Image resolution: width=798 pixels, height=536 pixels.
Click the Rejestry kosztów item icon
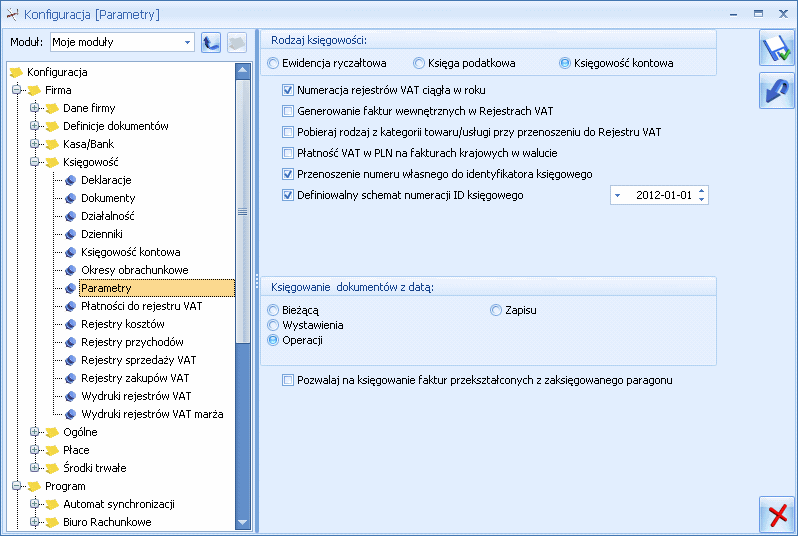(71, 324)
